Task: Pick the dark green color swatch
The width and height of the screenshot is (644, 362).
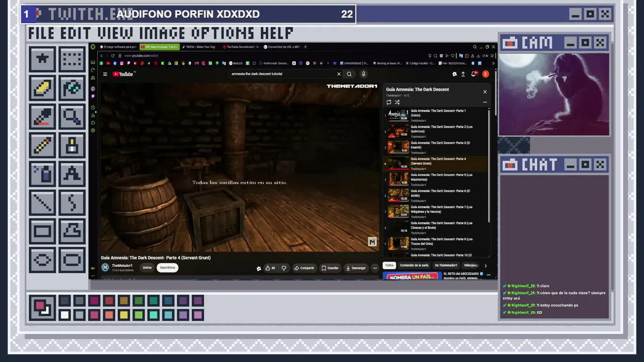Action: click(138, 301)
